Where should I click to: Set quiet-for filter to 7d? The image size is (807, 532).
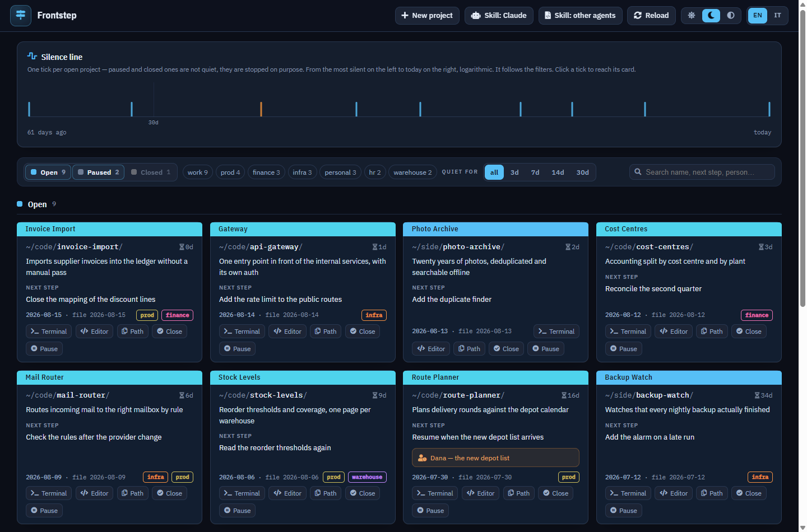(x=535, y=172)
